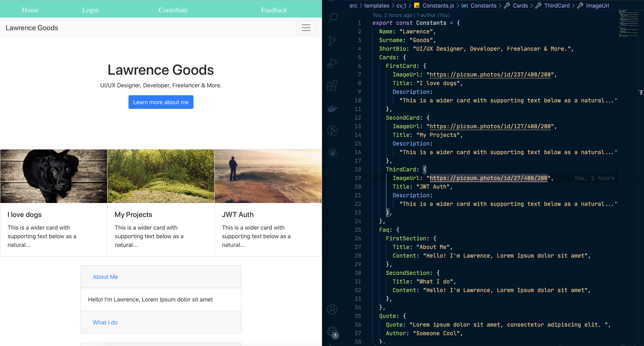The width and height of the screenshot is (644, 346).
Task: Click the black dog card image
Action: point(54,176)
